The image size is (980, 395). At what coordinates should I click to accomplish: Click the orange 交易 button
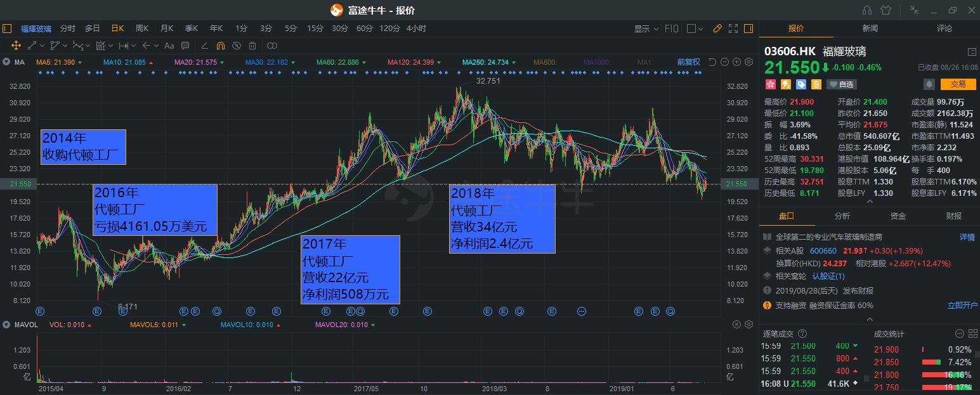tap(957, 84)
